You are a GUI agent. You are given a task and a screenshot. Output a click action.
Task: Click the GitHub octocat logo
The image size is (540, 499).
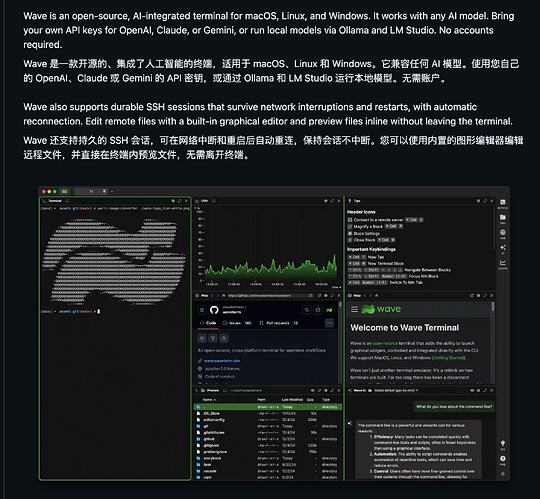(214, 310)
